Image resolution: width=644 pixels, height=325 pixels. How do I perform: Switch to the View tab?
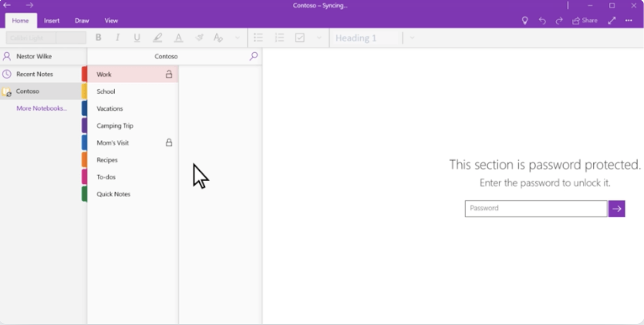point(111,21)
